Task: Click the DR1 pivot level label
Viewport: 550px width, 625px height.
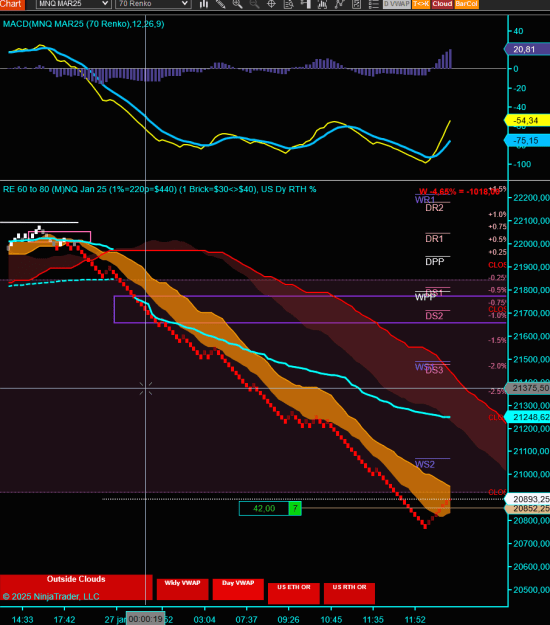Action: tap(434, 239)
